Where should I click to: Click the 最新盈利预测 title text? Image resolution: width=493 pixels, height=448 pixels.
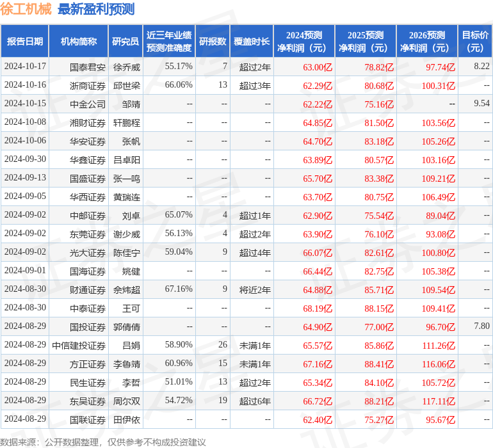click(x=96, y=9)
